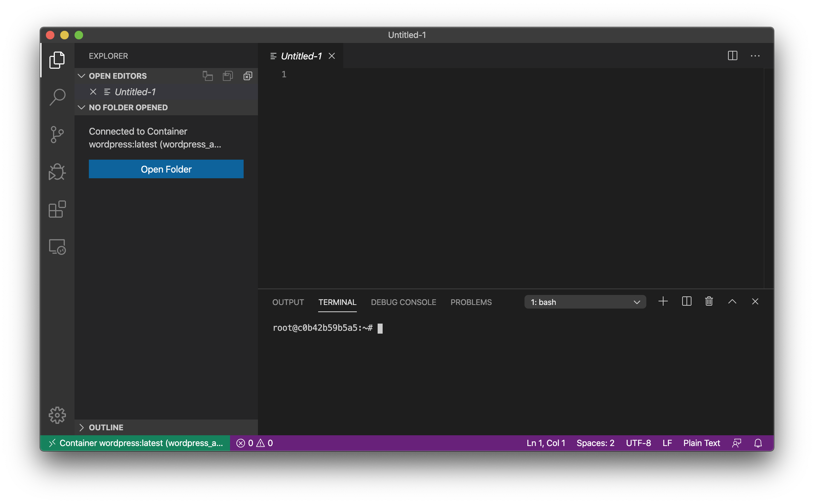Image resolution: width=814 pixels, height=504 pixels.
Task: Toggle editor layout in Open Editors header
Action: click(208, 76)
